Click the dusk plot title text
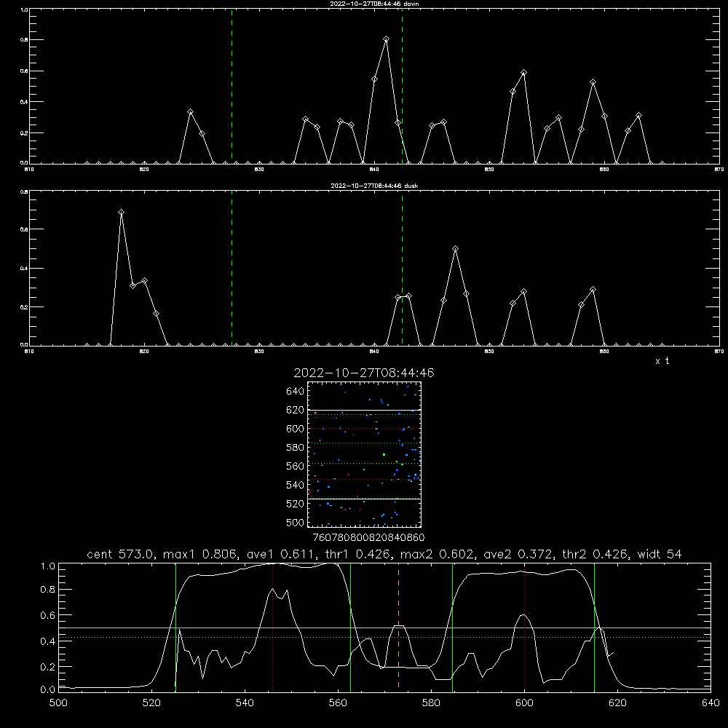This screenshot has height=728, width=728. pyautogui.click(x=374, y=186)
